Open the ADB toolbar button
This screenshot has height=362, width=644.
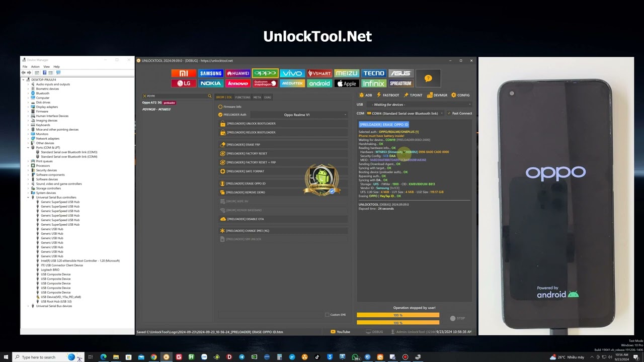click(366, 95)
